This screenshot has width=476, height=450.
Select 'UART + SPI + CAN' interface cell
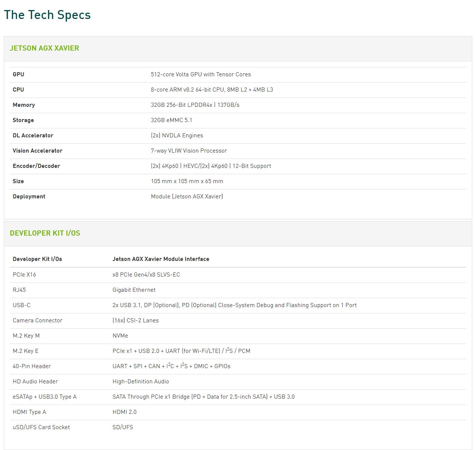click(x=172, y=366)
